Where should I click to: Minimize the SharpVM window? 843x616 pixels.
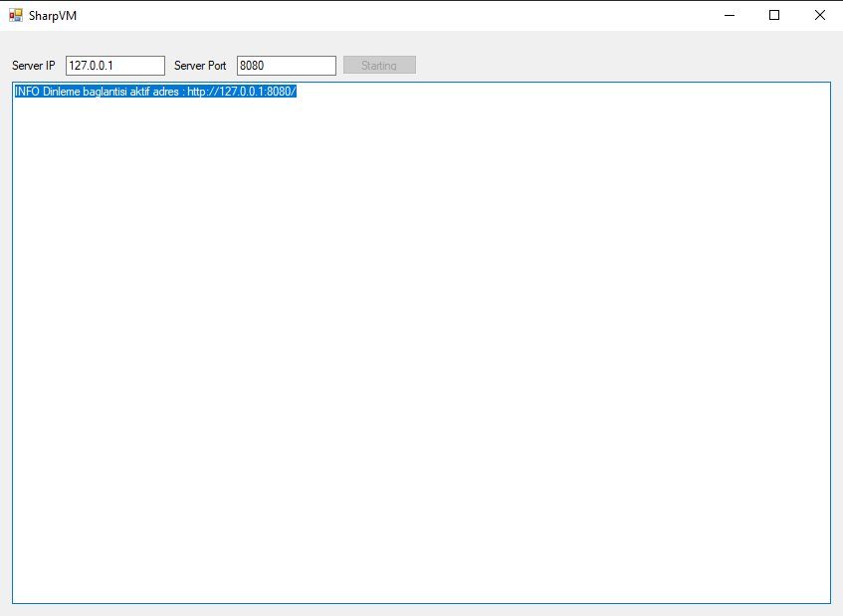(729, 15)
